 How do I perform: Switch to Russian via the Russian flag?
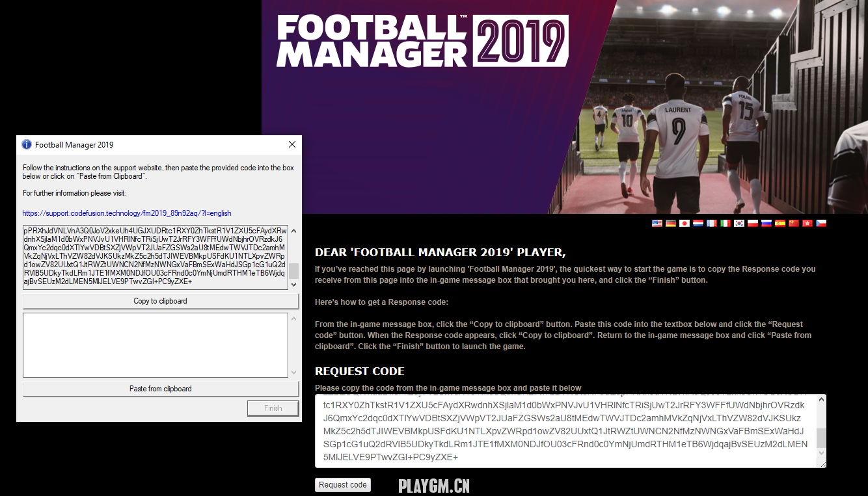click(x=766, y=224)
